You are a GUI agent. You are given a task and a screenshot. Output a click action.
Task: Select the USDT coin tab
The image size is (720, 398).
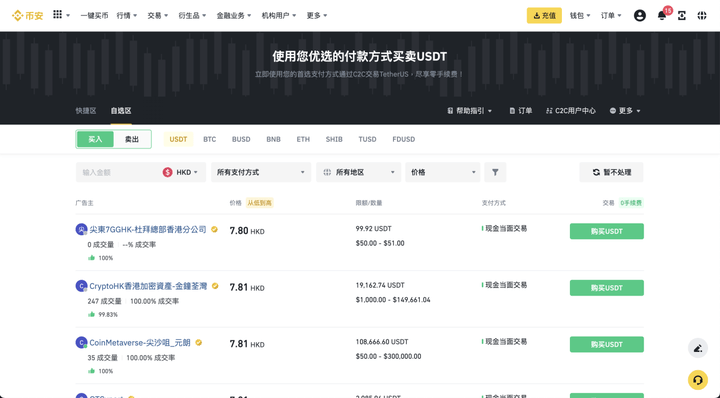click(x=178, y=139)
